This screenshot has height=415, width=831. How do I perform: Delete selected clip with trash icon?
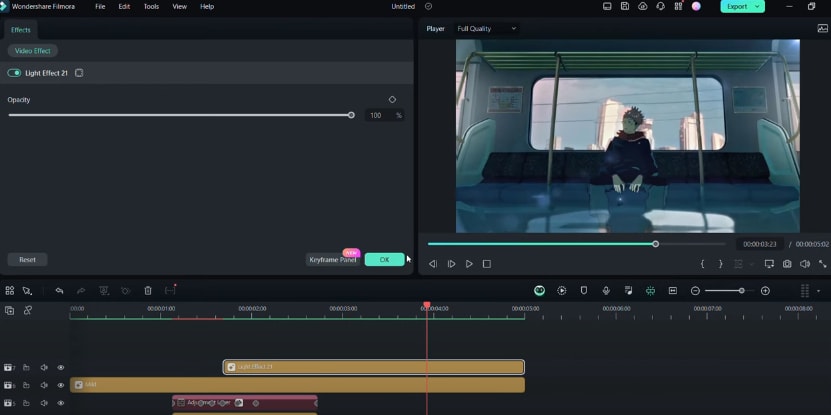(148, 290)
